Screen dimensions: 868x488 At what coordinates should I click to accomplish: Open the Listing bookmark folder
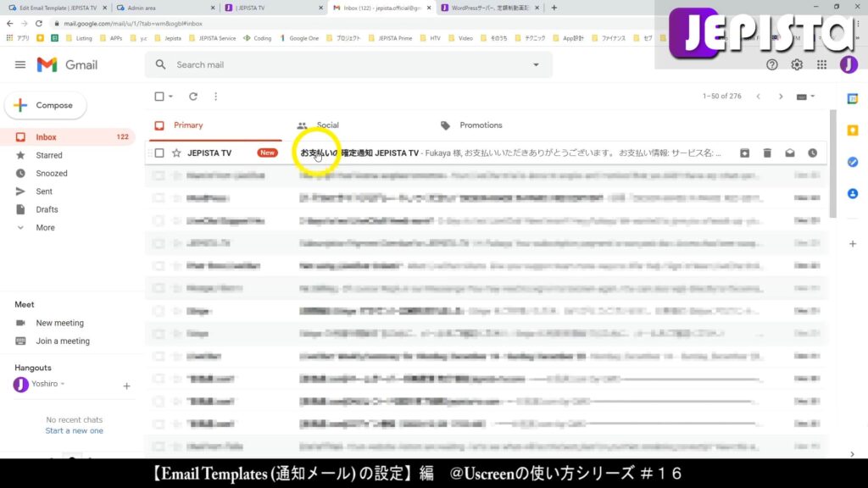pos(79,38)
